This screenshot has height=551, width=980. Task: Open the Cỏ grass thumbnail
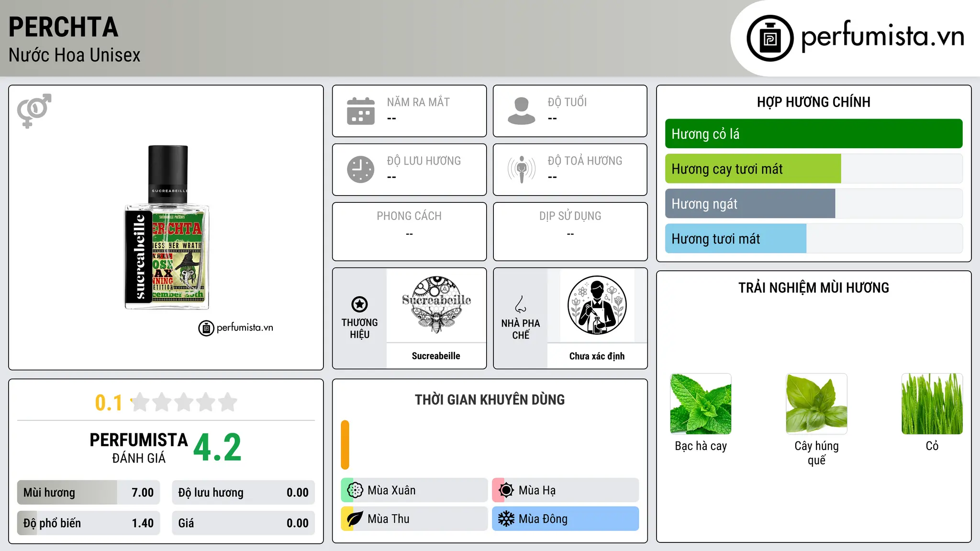click(x=932, y=404)
